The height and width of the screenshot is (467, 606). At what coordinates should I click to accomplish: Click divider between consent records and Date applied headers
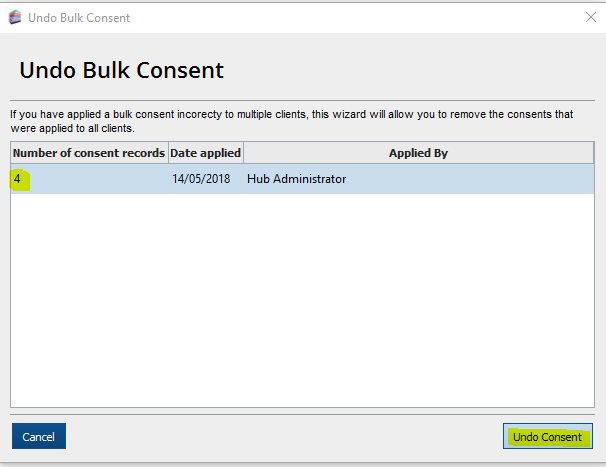pos(168,153)
